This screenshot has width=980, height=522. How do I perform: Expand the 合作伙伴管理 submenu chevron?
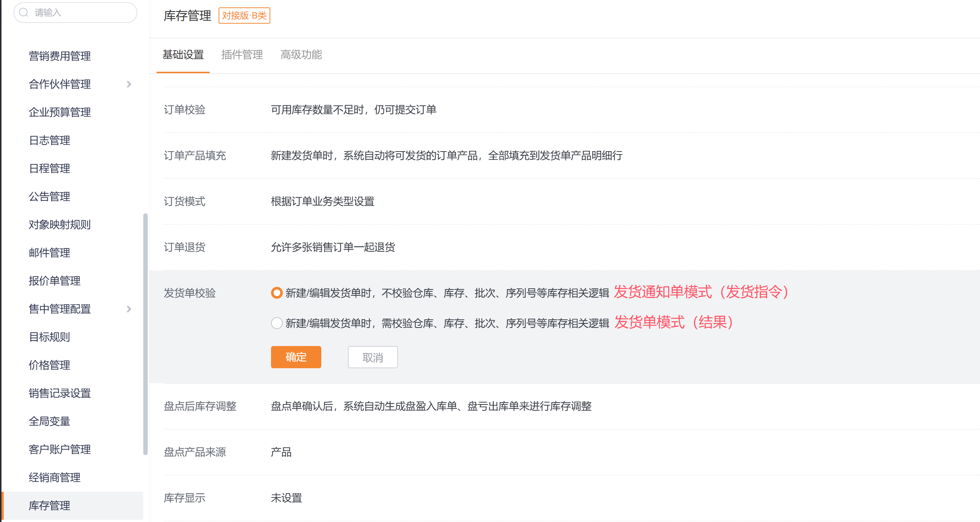pyautogui.click(x=129, y=84)
